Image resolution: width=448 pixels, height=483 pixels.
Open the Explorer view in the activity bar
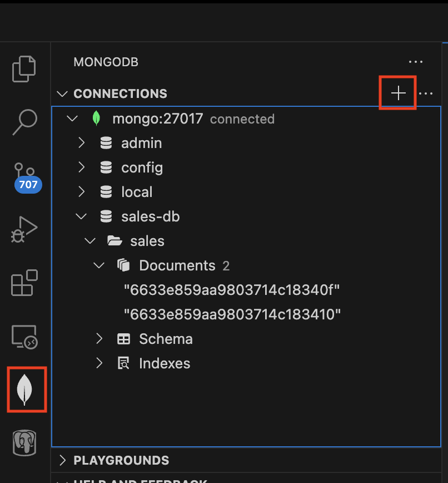pyautogui.click(x=24, y=69)
